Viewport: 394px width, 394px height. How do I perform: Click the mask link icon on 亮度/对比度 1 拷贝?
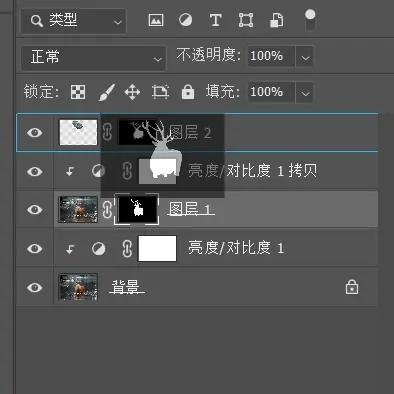coord(127,171)
